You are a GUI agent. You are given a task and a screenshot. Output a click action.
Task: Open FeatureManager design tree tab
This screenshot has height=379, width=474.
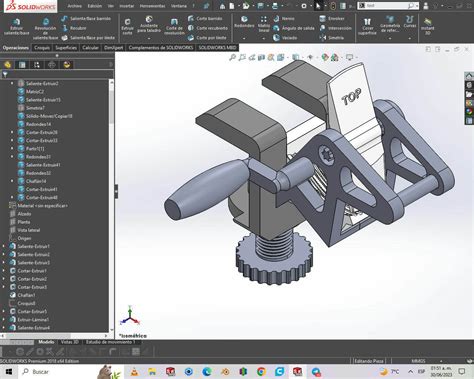click(8, 65)
